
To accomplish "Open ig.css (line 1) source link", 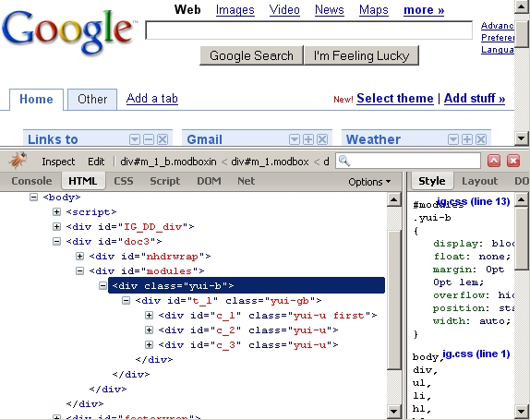I will tap(476, 354).
